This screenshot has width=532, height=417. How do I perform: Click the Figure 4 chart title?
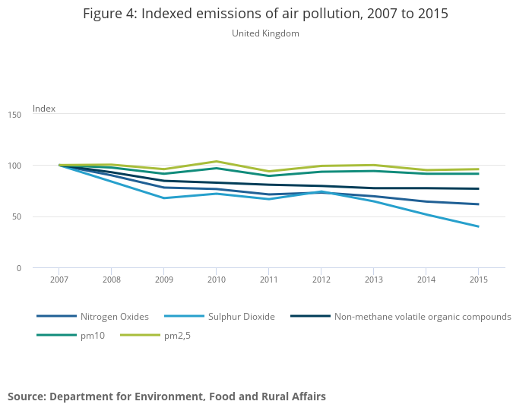(x=265, y=14)
